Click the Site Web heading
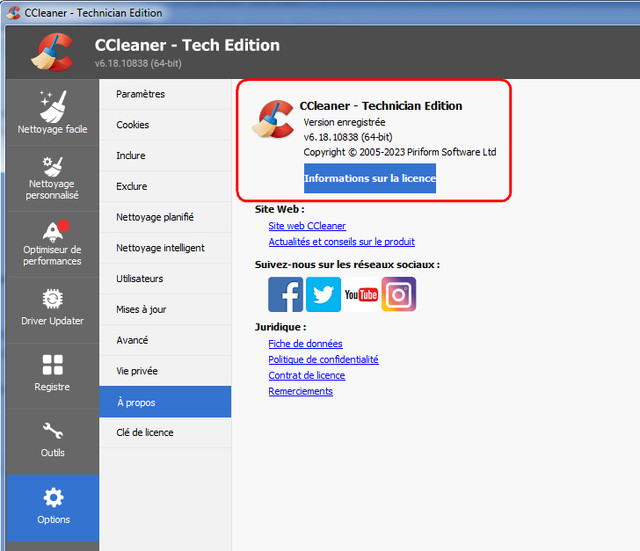This screenshot has height=551, width=640. 280,209
